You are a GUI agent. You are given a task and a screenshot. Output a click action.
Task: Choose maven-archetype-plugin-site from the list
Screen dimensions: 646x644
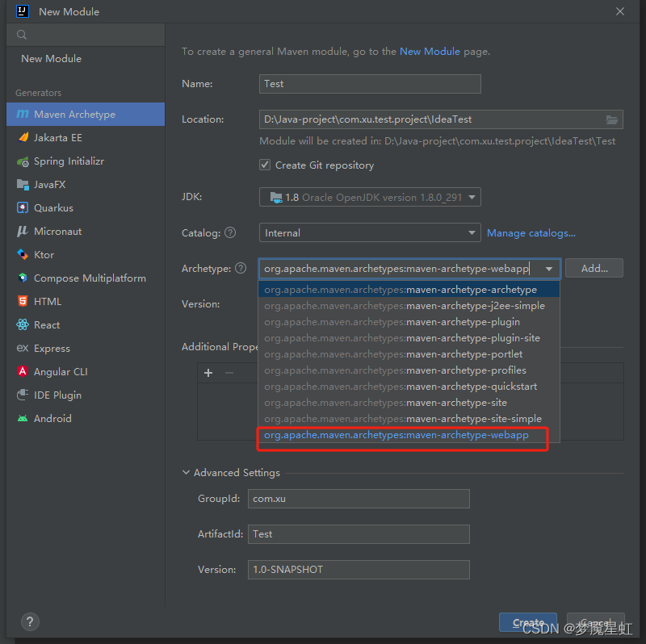[409, 338]
